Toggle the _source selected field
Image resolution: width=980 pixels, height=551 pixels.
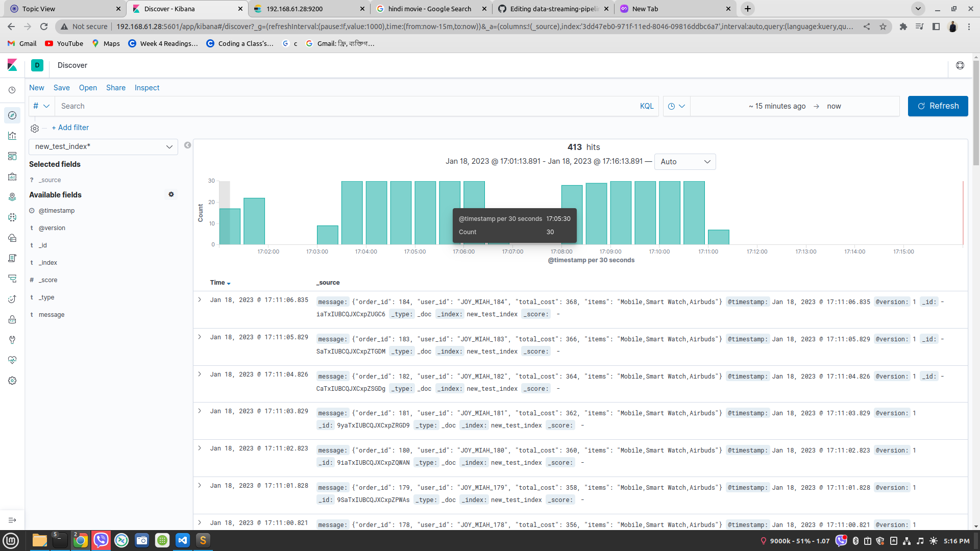coord(50,180)
